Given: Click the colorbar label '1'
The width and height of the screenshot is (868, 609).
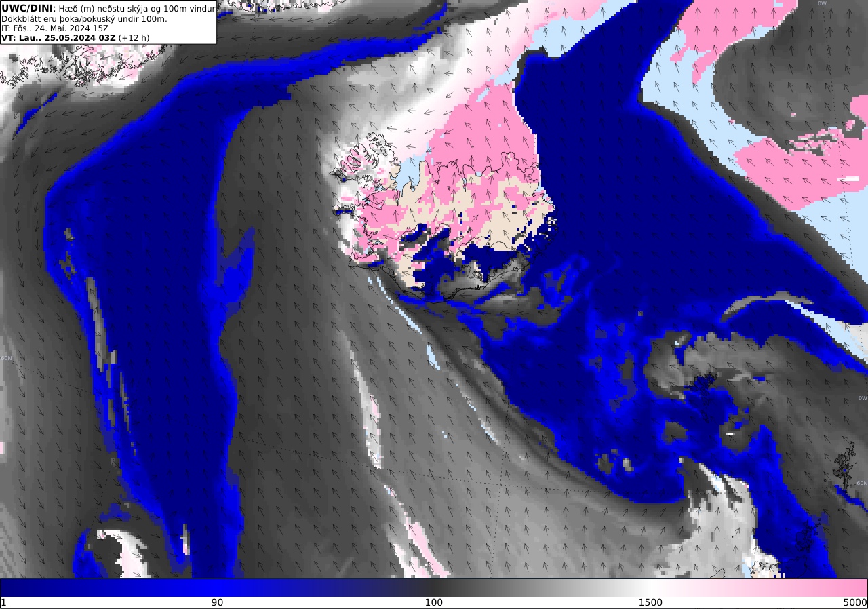Looking at the screenshot, I should coord(3,602).
